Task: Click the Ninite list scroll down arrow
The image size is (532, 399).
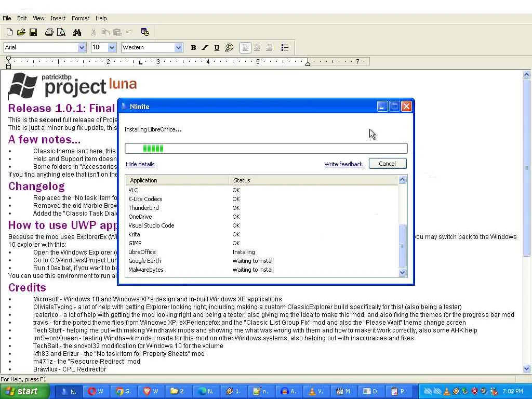Action: click(x=403, y=272)
